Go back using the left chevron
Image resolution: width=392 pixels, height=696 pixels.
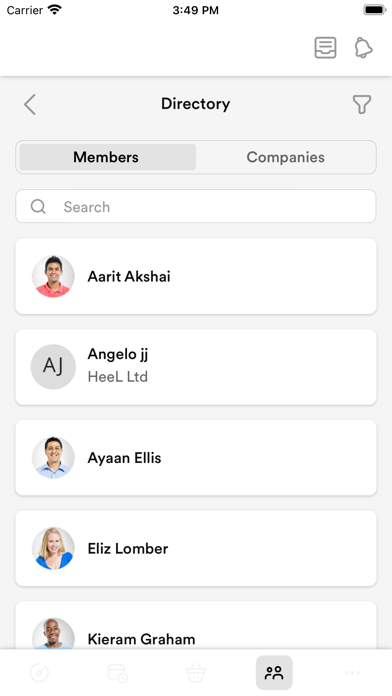pyautogui.click(x=30, y=105)
